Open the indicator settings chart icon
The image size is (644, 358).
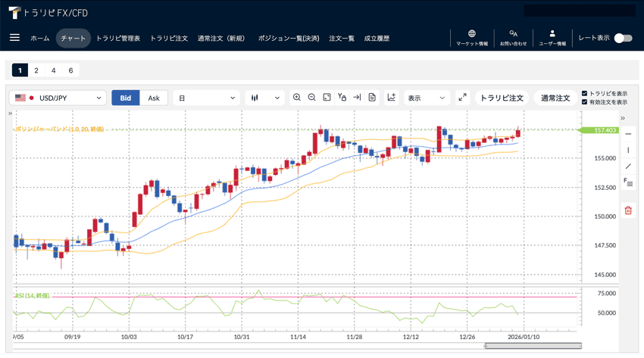tap(392, 98)
